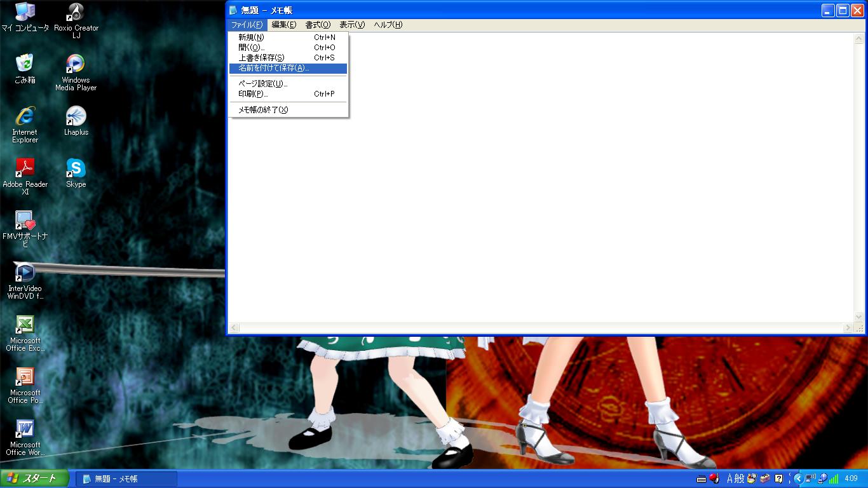Open Lhaplus desktop shortcut
The height and width of the screenshot is (488, 868).
[x=76, y=121]
